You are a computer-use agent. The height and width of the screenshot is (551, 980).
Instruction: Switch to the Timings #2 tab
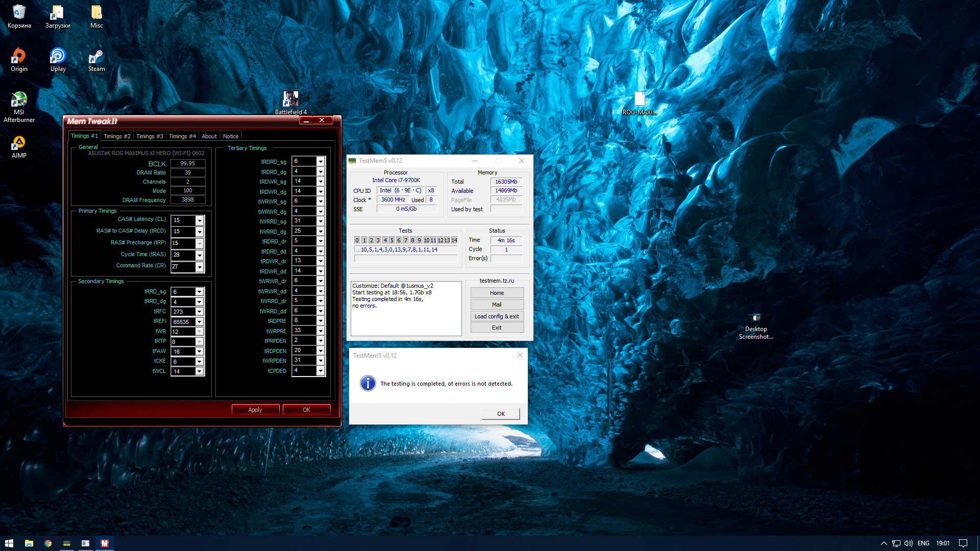(x=117, y=136)
